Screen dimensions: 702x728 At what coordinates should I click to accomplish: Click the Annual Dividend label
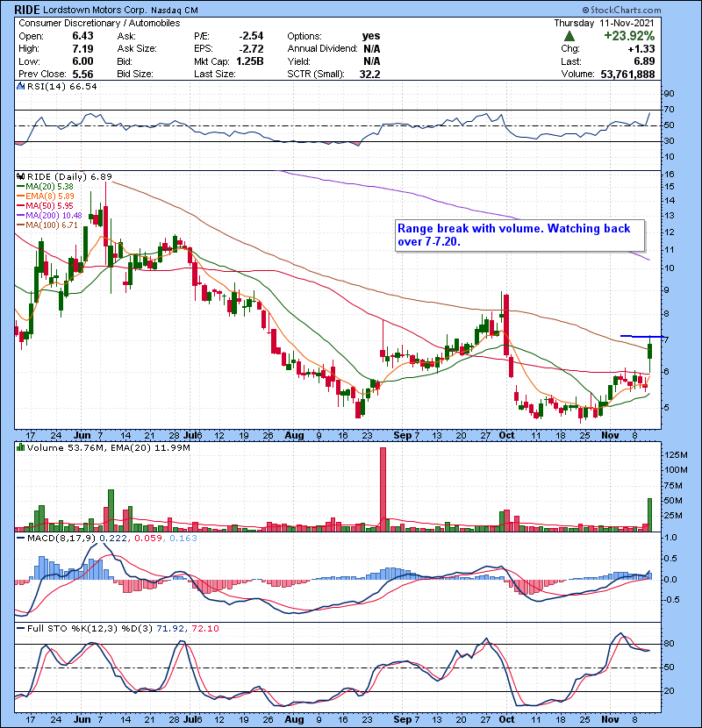pyautogui.click(x=322, y=49)
